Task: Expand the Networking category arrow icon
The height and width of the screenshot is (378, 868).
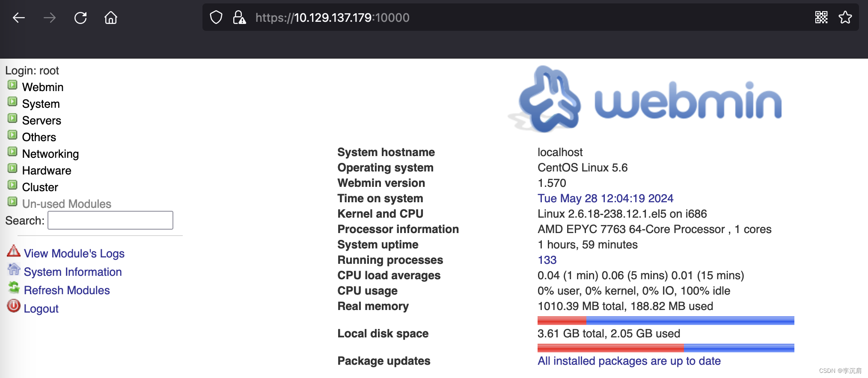Action: (13, 152)
